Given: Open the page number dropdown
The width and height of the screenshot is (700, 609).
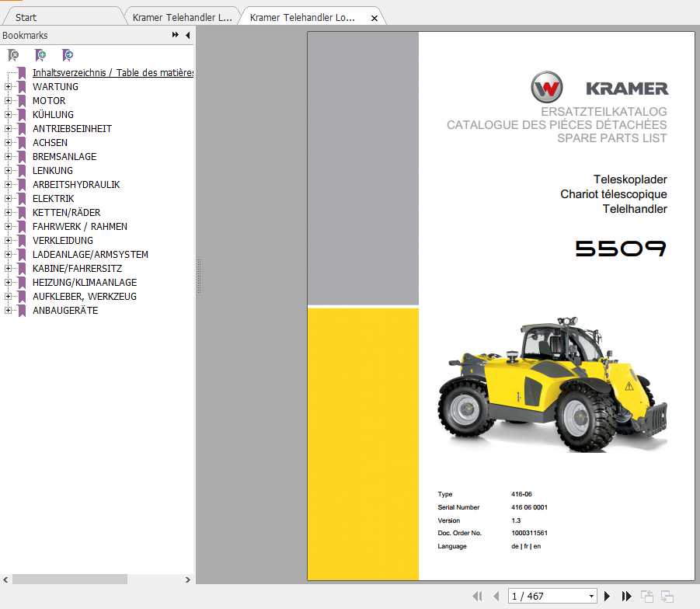Looking at the screenshot, I should pyautogui.click(x=591, y=596).
